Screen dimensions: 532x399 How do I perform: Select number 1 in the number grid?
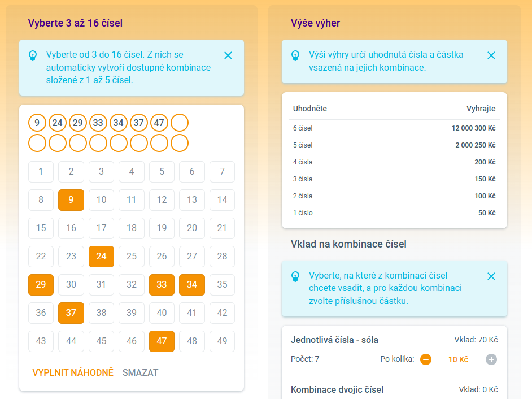pyautogui.click(x=41, y=171)
